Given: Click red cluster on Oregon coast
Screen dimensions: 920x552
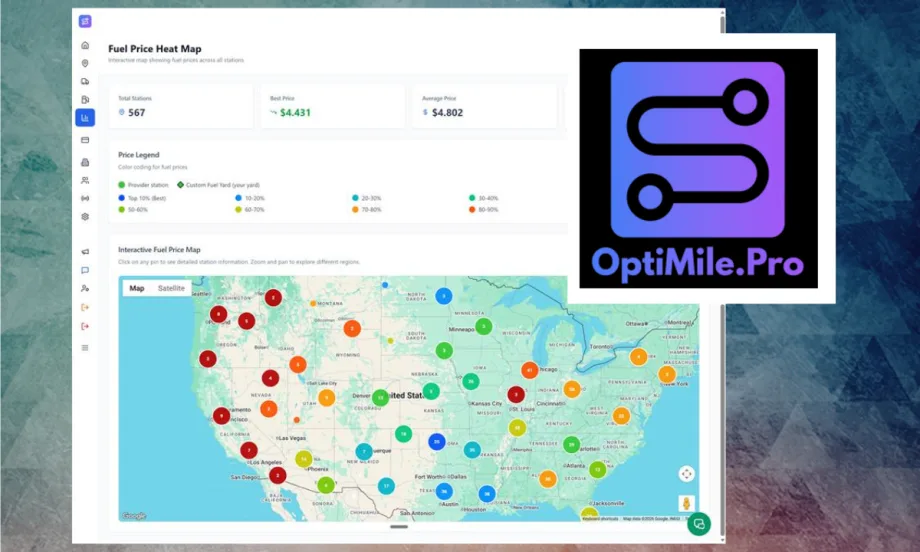Looking at the screenshot, I should click(208, 359).
